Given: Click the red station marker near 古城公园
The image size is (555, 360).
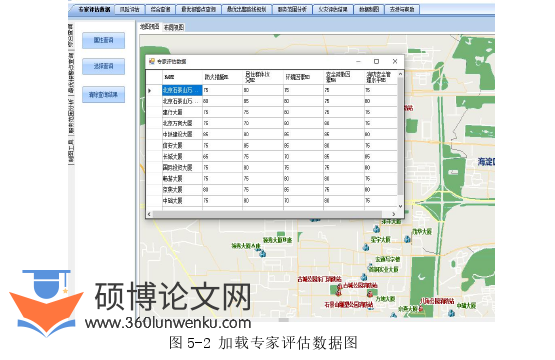Looking at the screenshot, I should pyautogui.click(x=339, y=287).
